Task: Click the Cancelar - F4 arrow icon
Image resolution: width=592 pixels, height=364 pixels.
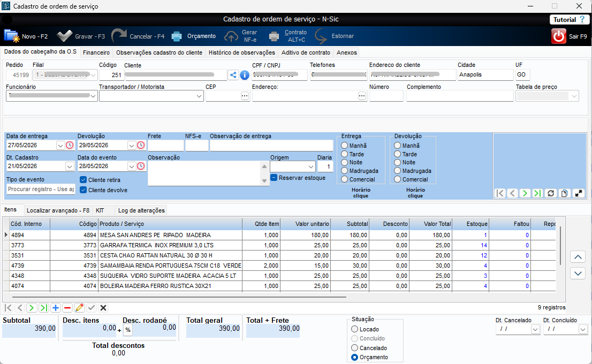Action: coord(119,36)
